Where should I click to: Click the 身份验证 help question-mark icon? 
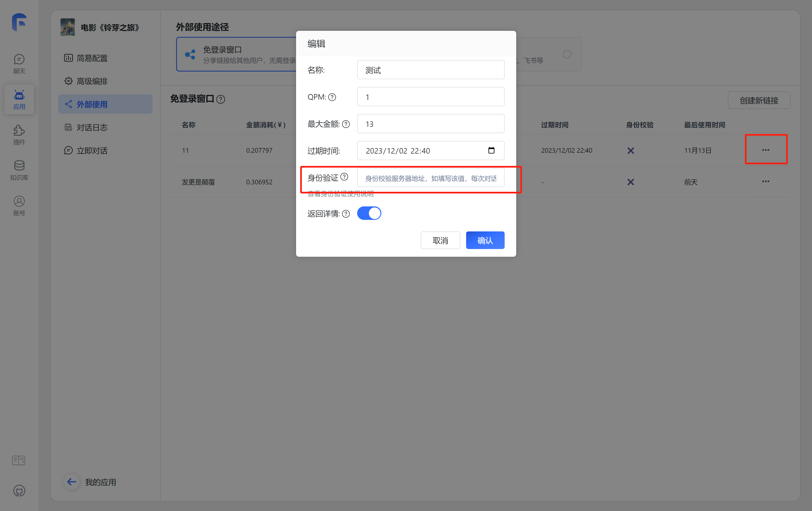344,177
